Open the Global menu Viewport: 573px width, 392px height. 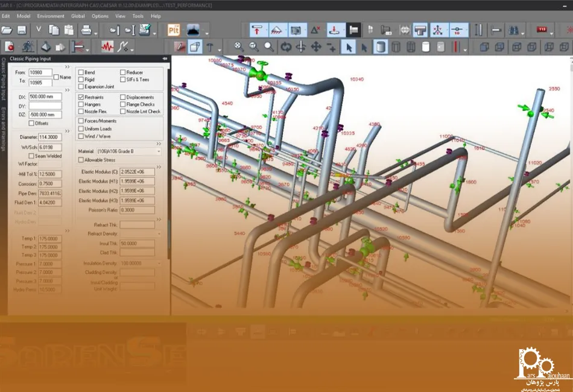[78, 16]
